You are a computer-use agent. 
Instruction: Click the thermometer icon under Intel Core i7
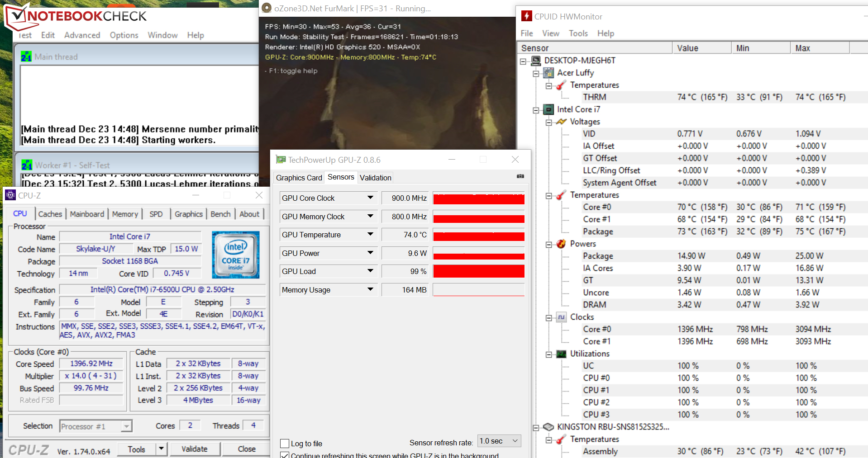(x=561, y=195)
